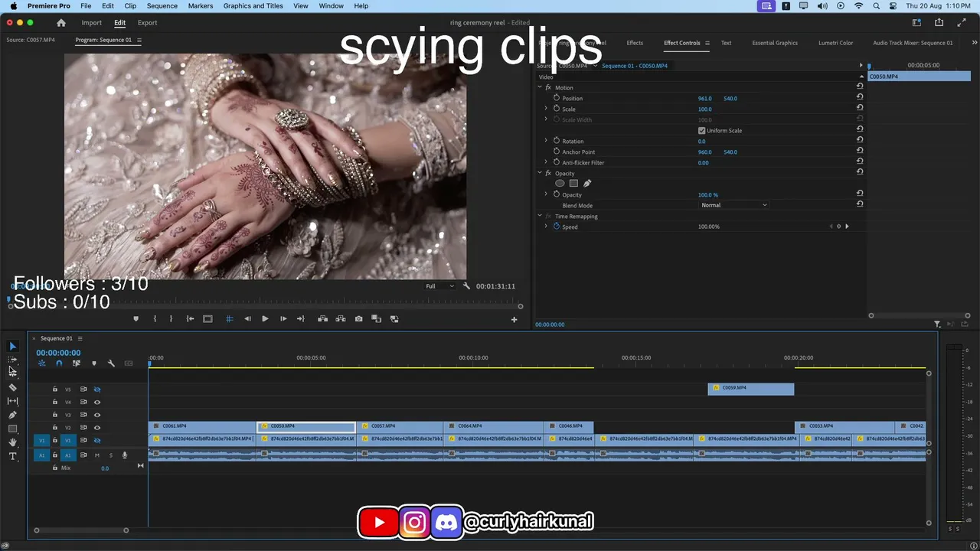
Task: Open Program monitor settings wrench
Action: (466, 286)
